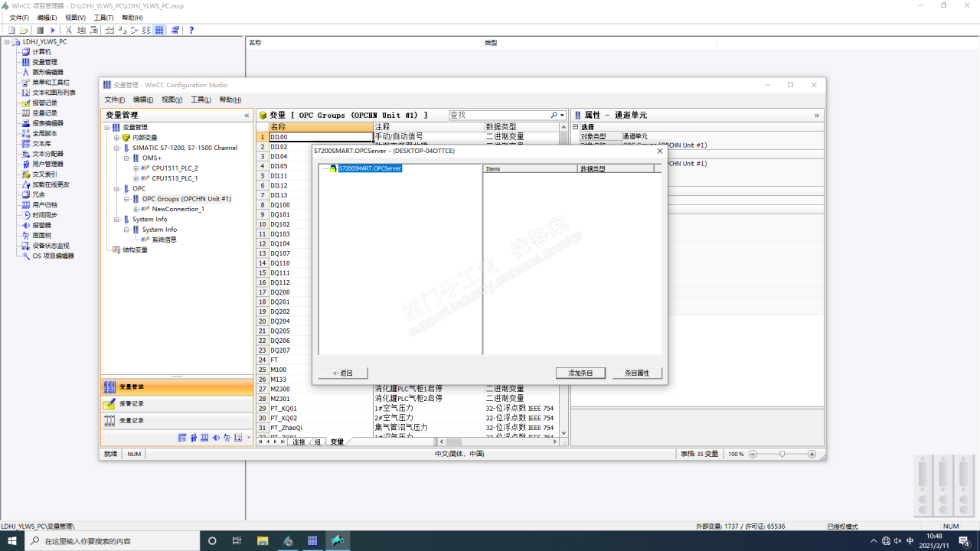Click the Cut scissors toolbar icon

[69, 30]
